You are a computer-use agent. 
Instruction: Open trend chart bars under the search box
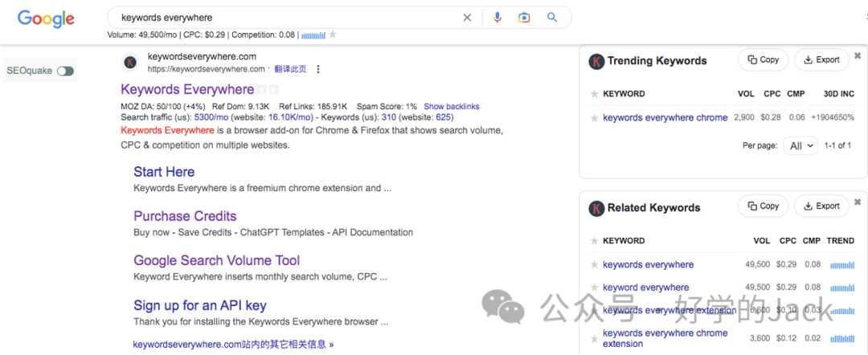coord(313,35)
